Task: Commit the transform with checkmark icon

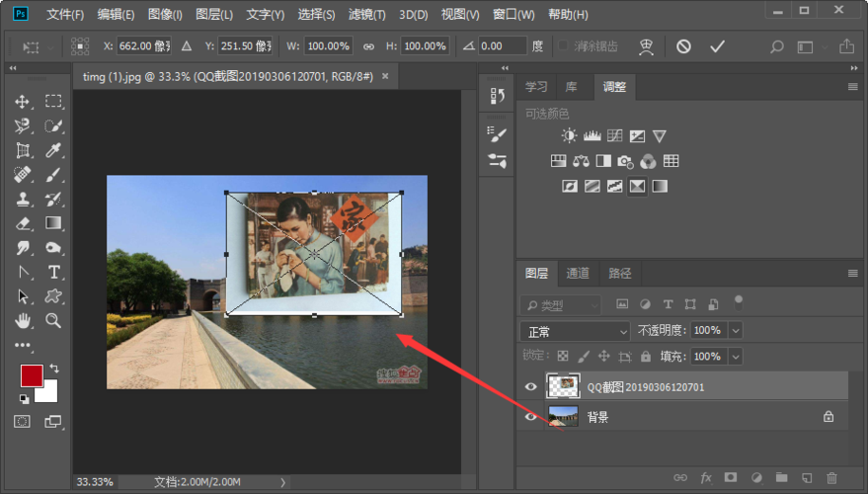Action: (x=717, y=46)
